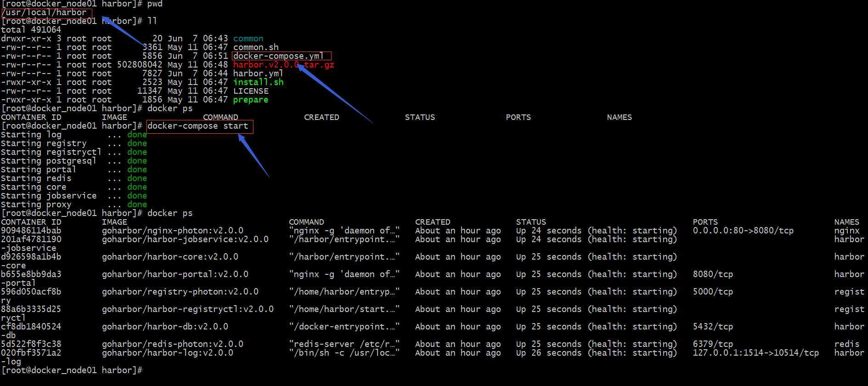This screenshot has width=868, height=386.
Task: Click the docker-compose start command text
Action: (x=197, y=126)
